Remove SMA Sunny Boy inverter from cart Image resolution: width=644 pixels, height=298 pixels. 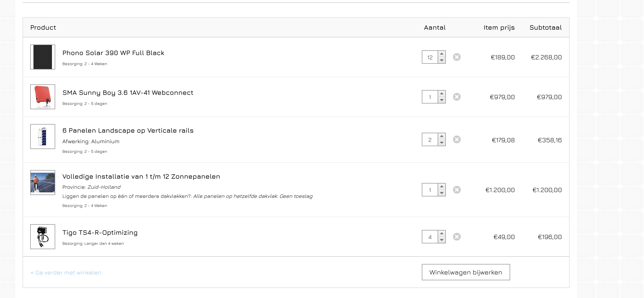[457, 97]
